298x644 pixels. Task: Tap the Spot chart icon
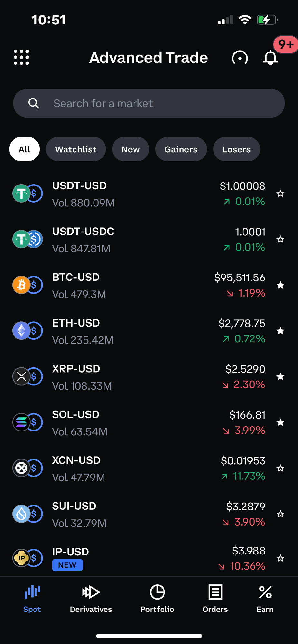32,592
